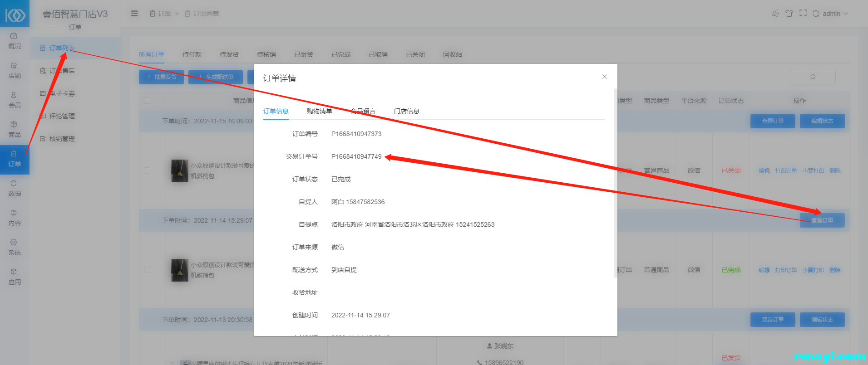Screen dimensions: 868x365
Task: Open the 商品 products sidebar section
Action: 15,130
